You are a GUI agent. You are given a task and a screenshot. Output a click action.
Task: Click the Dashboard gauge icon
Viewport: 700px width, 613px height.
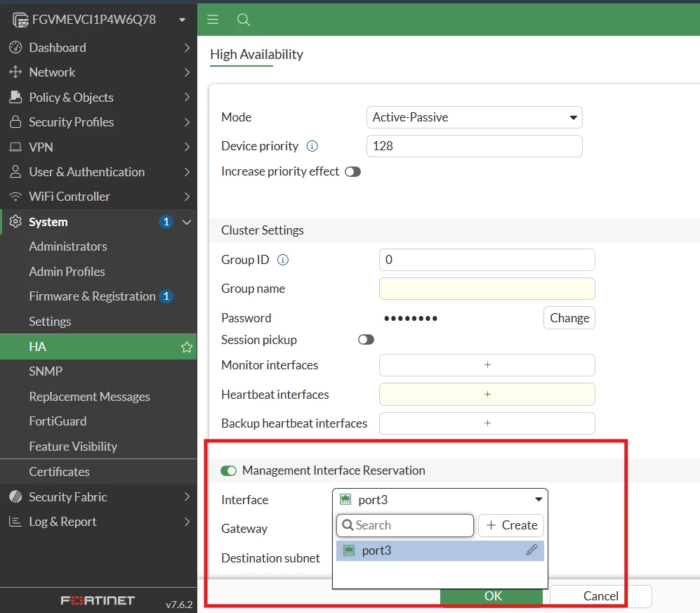[x=15, y=47]
